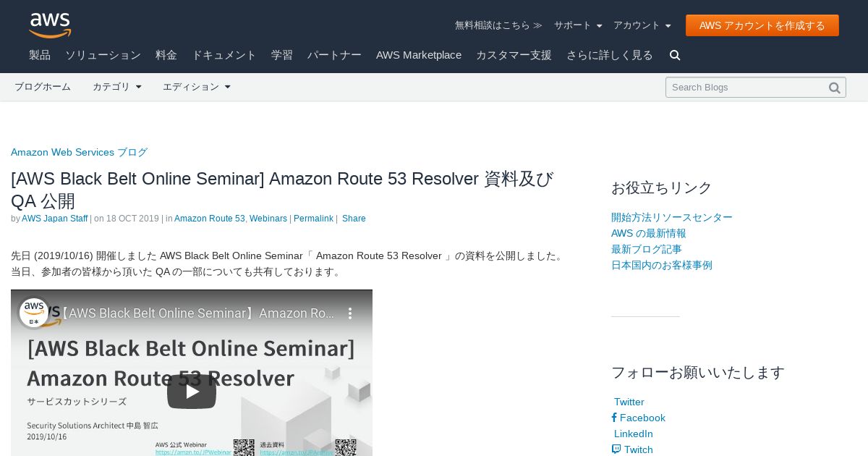Image resolution: width=868 pixels, height=456 pixels.
Task: Click the Permalink link
Action: point(313,219)
